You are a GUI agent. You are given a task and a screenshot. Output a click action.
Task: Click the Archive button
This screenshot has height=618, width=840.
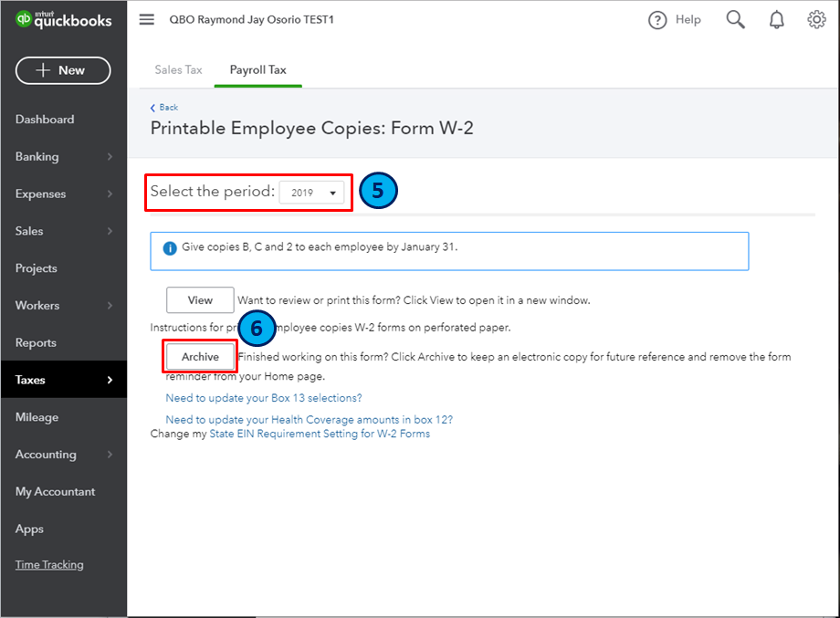pyautogui.click(x=200, y=357)
